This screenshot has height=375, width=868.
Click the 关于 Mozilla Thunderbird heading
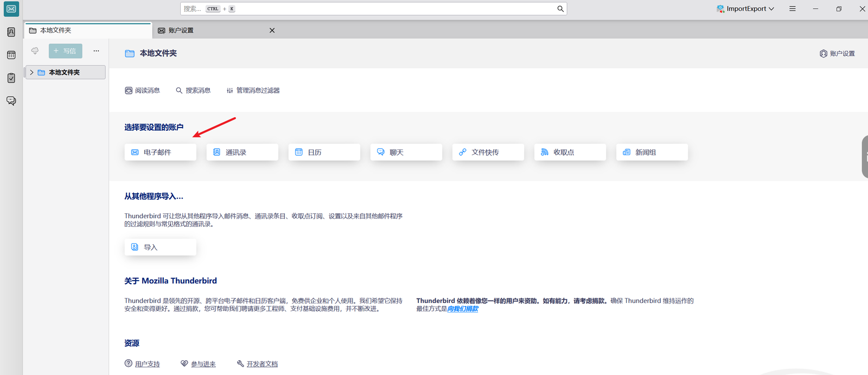[x=170, y=281]
